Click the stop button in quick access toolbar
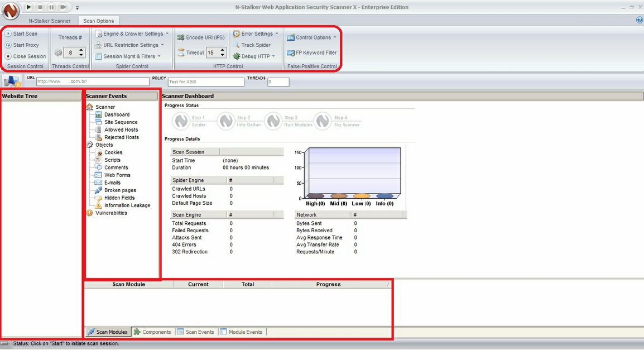The image size is (644, 350). pyautogui.click(x=40, y=7)
